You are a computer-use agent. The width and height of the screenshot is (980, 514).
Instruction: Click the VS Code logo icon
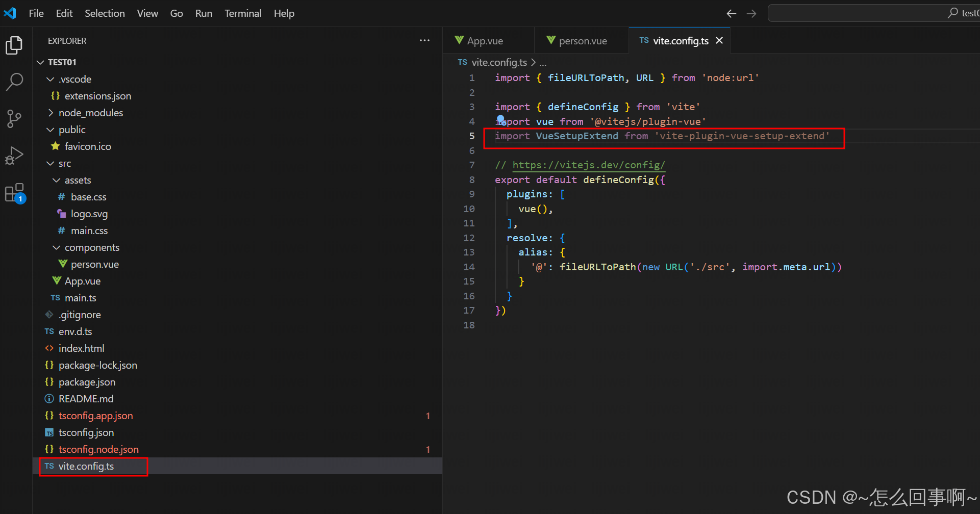10,13
